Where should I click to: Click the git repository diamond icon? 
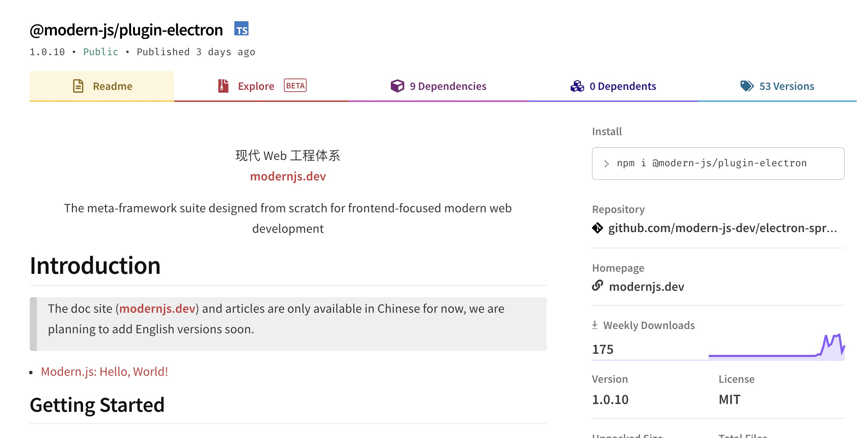[598, 228]
